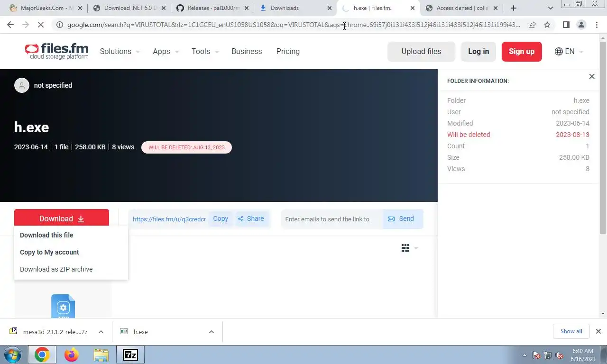The height and width of the screenshot is (364, 607).
Task: Open a new browser tab
Action: (x=514, y=8)
